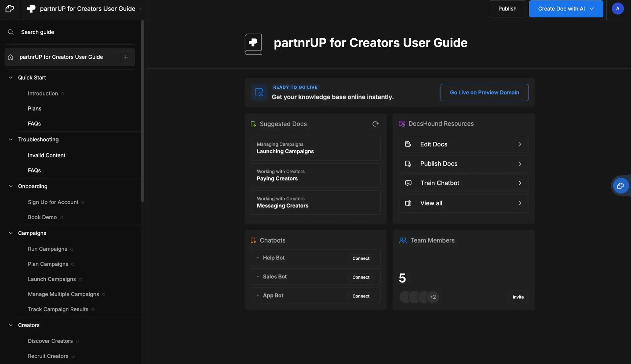
Task: Click the Suggested Docs header icon
Action: pos(253,124)
